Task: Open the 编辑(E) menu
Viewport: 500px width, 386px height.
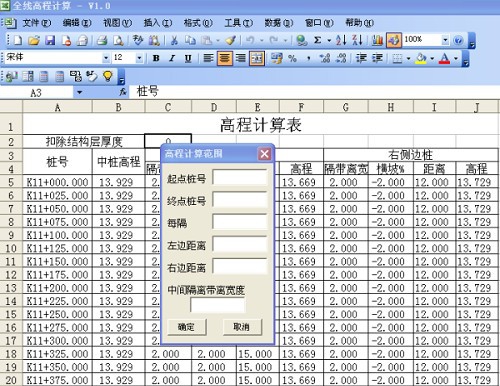Action: 77,23
